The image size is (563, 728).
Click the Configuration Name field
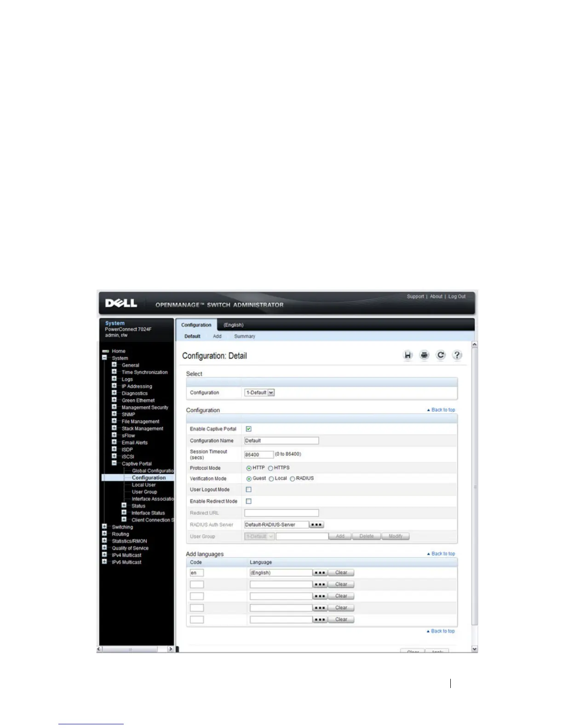(281, 441)
